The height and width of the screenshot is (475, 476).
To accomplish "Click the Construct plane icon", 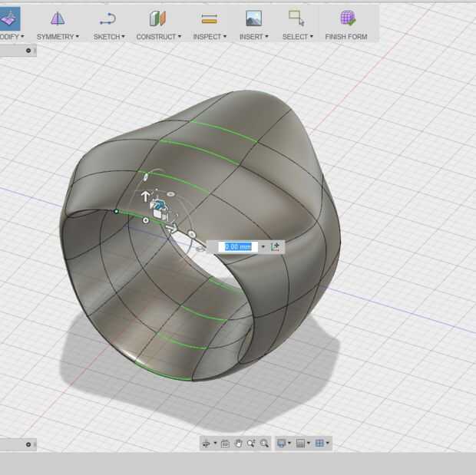I will click(158, 18).
